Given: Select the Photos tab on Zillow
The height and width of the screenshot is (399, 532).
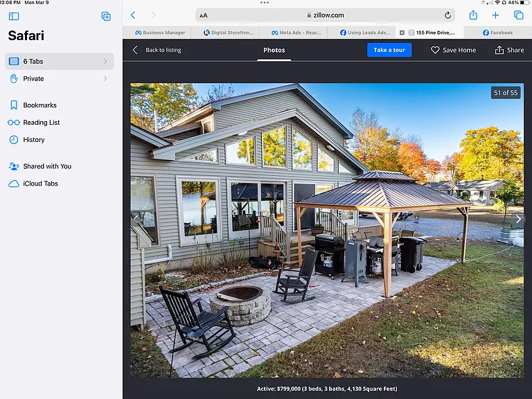Looking at the screenshot, I should tap(274, 50).
